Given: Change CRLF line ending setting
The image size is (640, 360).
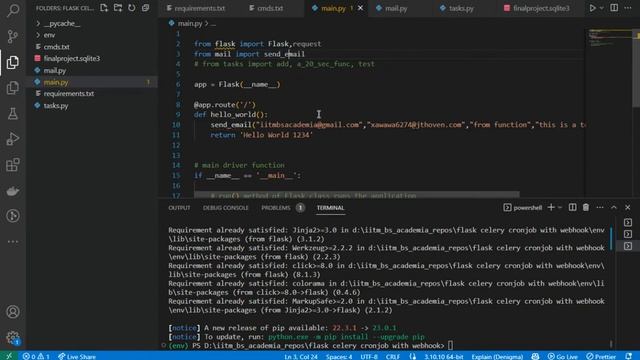Looking at the screenshot, I should 393,356.
